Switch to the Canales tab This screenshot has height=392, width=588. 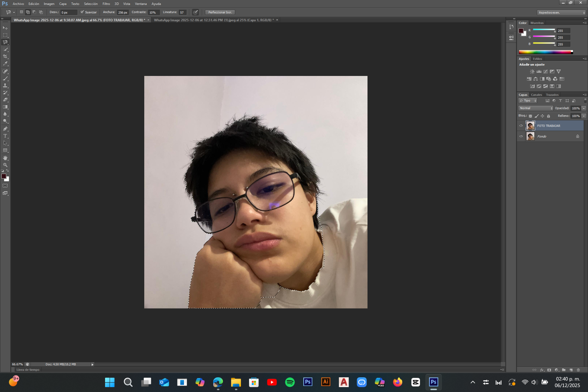[536, 95]
